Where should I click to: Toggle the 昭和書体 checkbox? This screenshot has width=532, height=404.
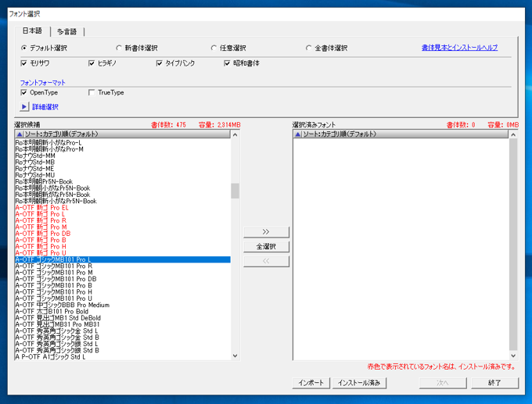(x=227, y=63)
